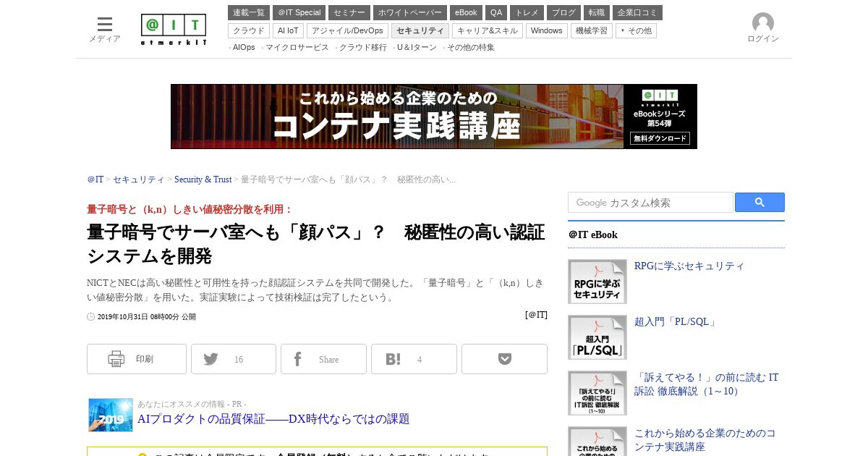Click the red subtitle 量子暗号と（k,n）しきい値秘密分散を利用
The image size is (868, 456).
pos(190,209)
